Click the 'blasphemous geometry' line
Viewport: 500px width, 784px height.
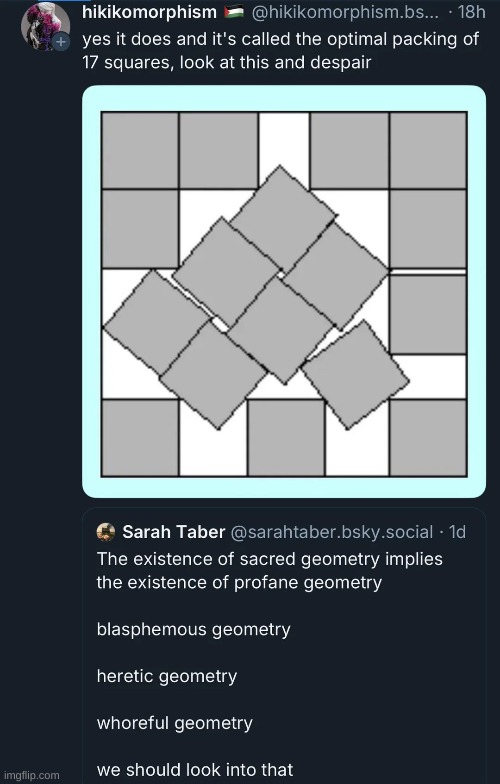(x=194, y=630)
